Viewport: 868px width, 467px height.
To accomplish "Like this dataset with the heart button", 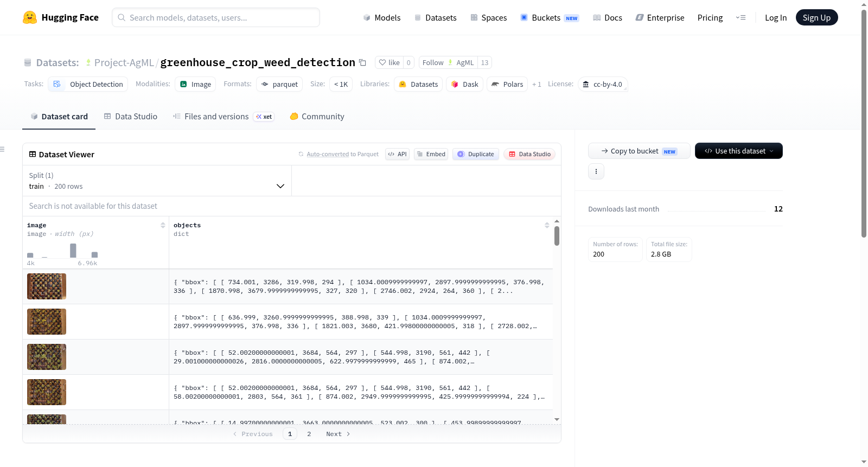I will point(389,62).
